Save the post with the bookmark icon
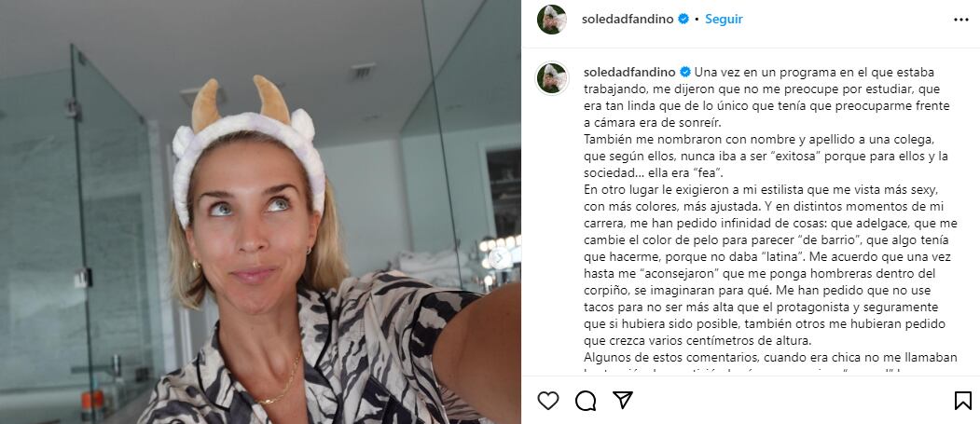 pyautogui.click(x=963, y=401)
